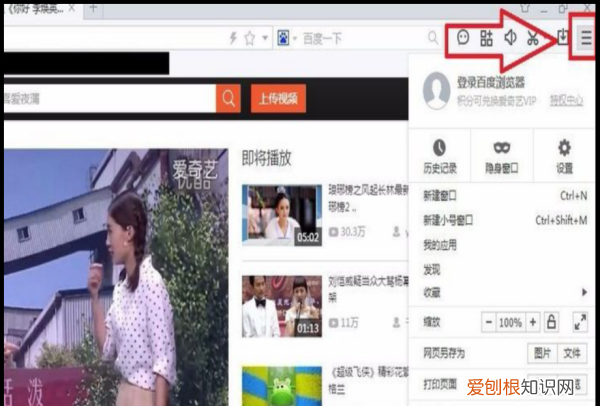Image resolution: width=600 pixels, height=406 pixels.
Task: Expand the 收藏 submenu
Action: (x=504, y=293)
